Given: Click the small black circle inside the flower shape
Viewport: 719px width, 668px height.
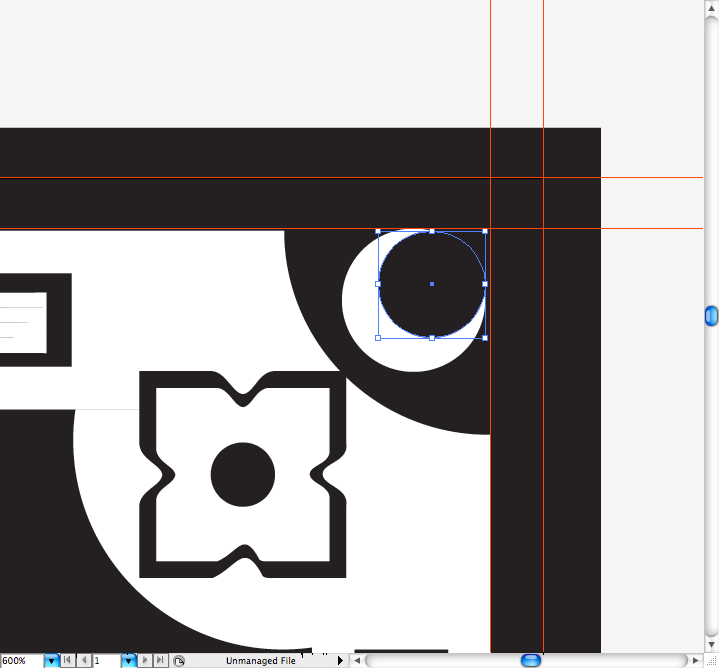Looking at the screenshot, I should [243, 475].
